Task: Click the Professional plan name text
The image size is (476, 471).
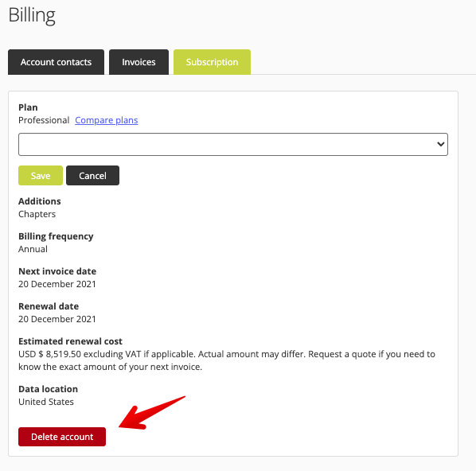Action: tap(44, 120)
